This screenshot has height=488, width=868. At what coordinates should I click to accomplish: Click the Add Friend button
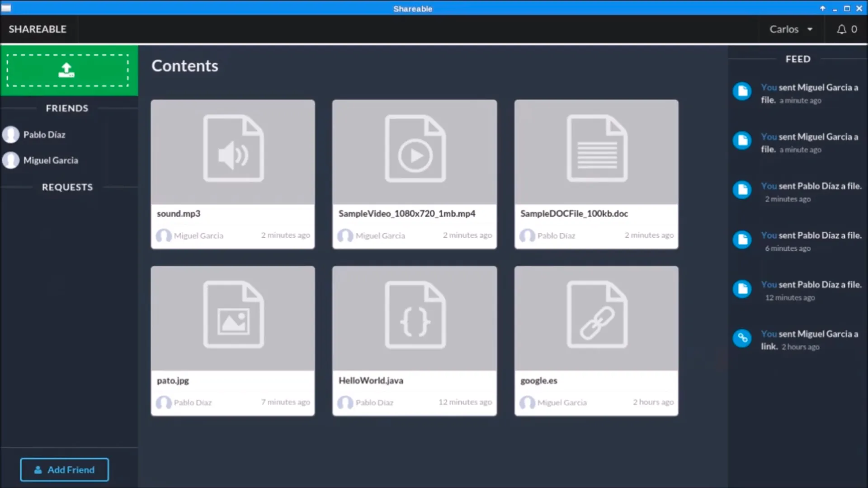click(x=64, y=469)
